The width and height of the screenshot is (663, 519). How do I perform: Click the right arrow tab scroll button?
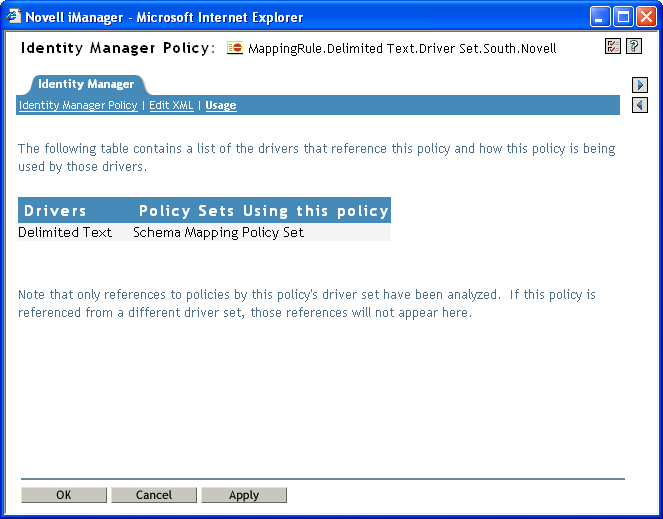point(640,85)
